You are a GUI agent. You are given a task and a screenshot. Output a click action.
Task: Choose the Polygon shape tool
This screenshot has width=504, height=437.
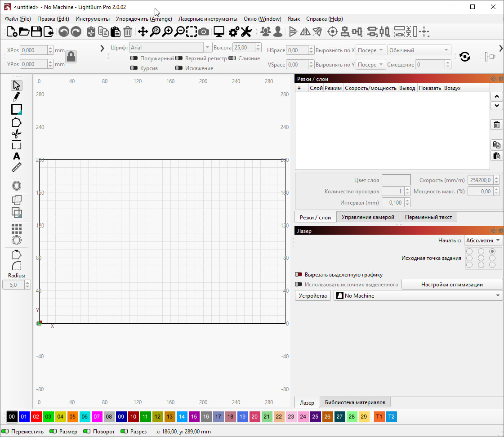click(x=17, y=122)
